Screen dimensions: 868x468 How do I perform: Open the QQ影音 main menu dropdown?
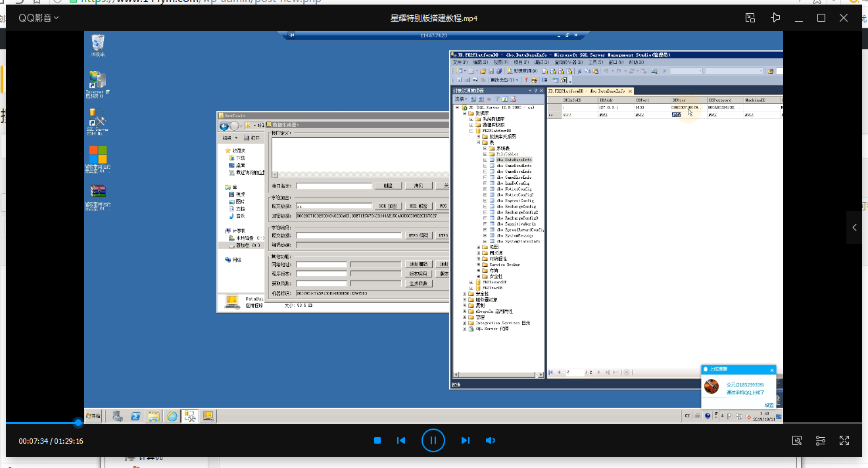click(x=38, y=18)
